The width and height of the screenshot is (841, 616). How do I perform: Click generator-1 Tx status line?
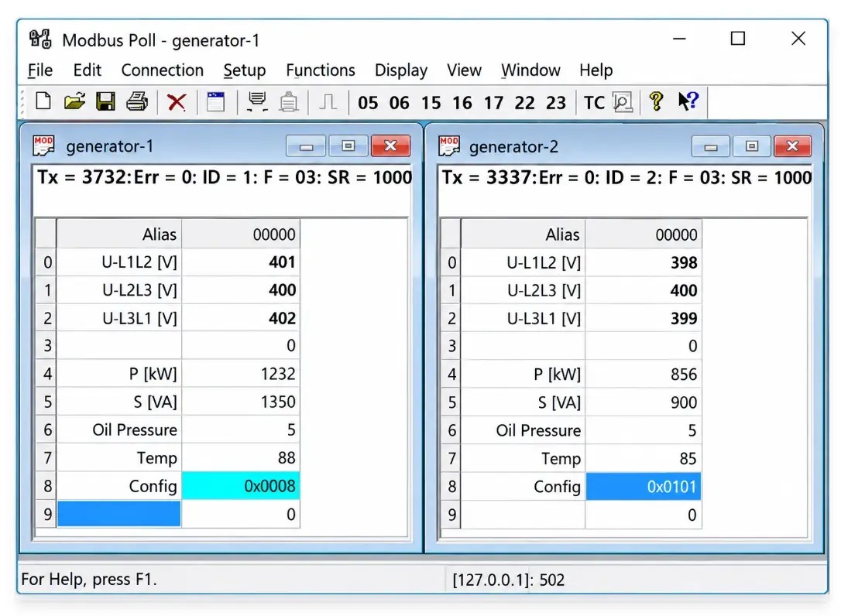point(225,177)
